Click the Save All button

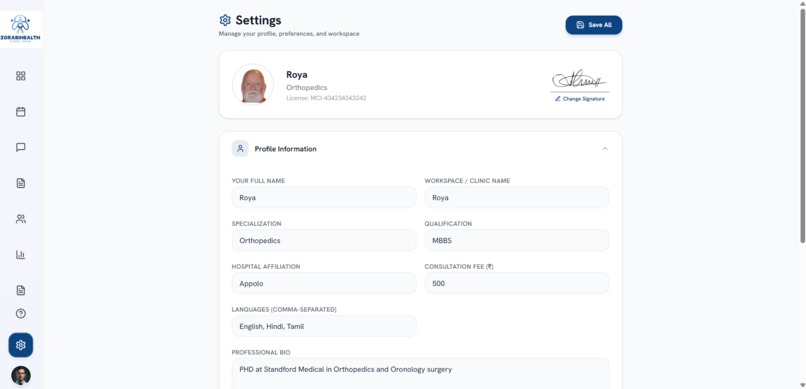point(594,25)
